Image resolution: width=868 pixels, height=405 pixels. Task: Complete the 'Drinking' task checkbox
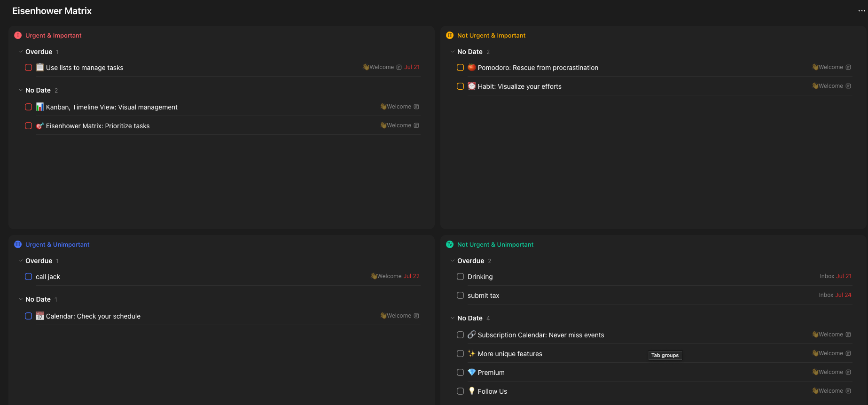(460, 277)
